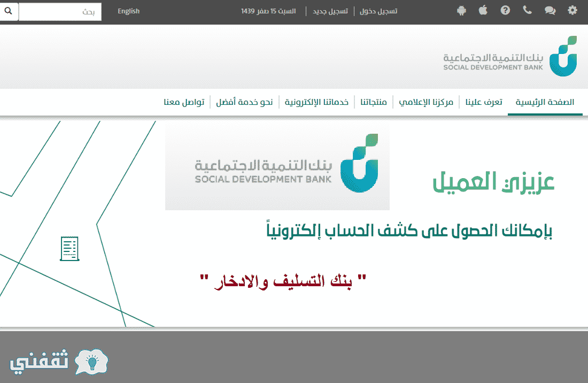The height and width of the screenshot is (383, 588).
Task: Click the account statement document icon
Action: (69, 248)
